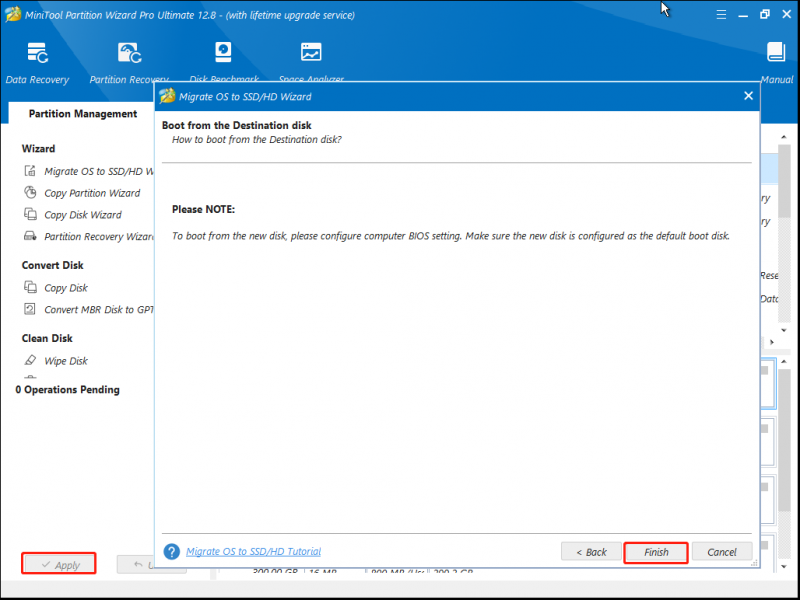Click Finish to complete the wizard

[656, 552]
